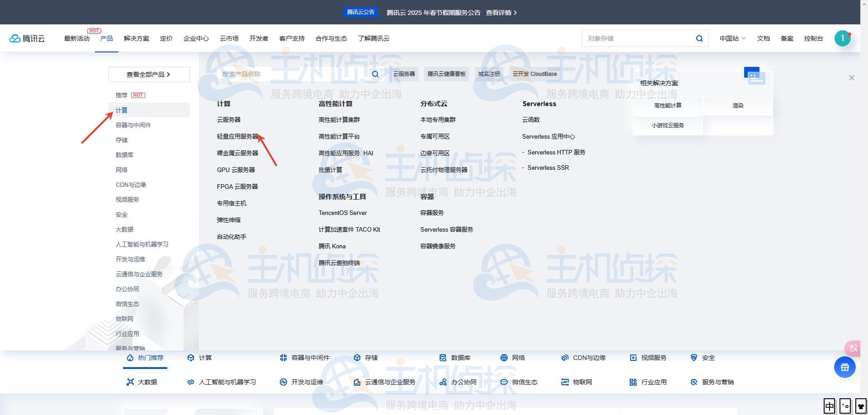Screen dimensions: 868x415
Task: Click the product search magnifier icon
Action: pos(375,74)
